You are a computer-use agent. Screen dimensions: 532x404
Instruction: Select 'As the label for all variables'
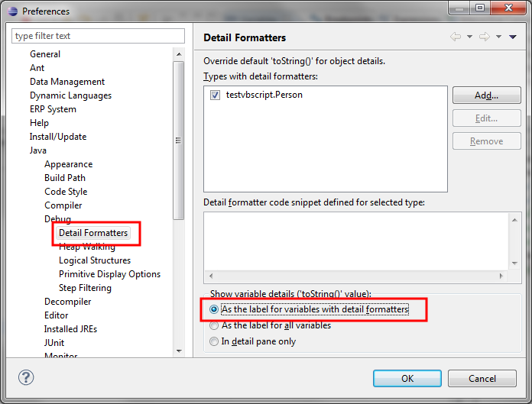(214, 325)
